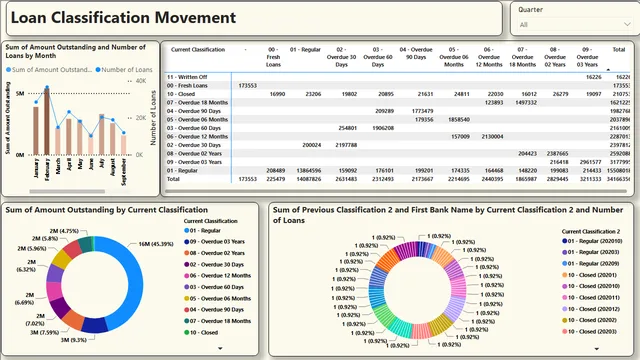Select 03 - Overdue 60 Days in donut legend
The height and width of the screenshot is (360, 640).
[x=214, y=287]
